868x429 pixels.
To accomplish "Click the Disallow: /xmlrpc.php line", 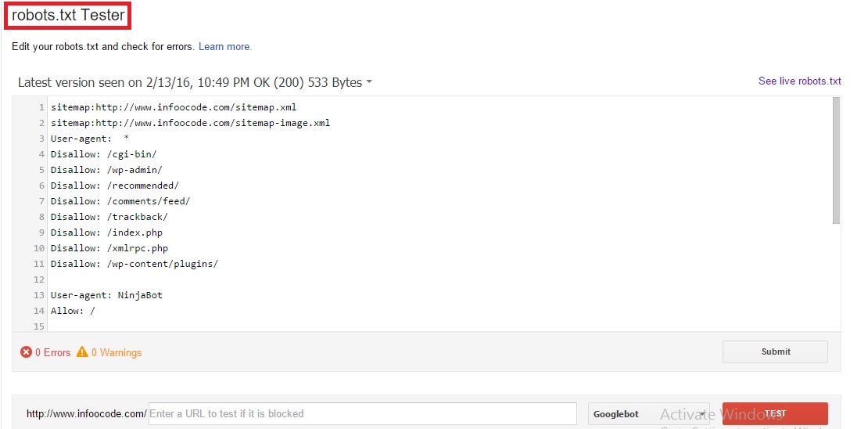I will click(109, 248).
